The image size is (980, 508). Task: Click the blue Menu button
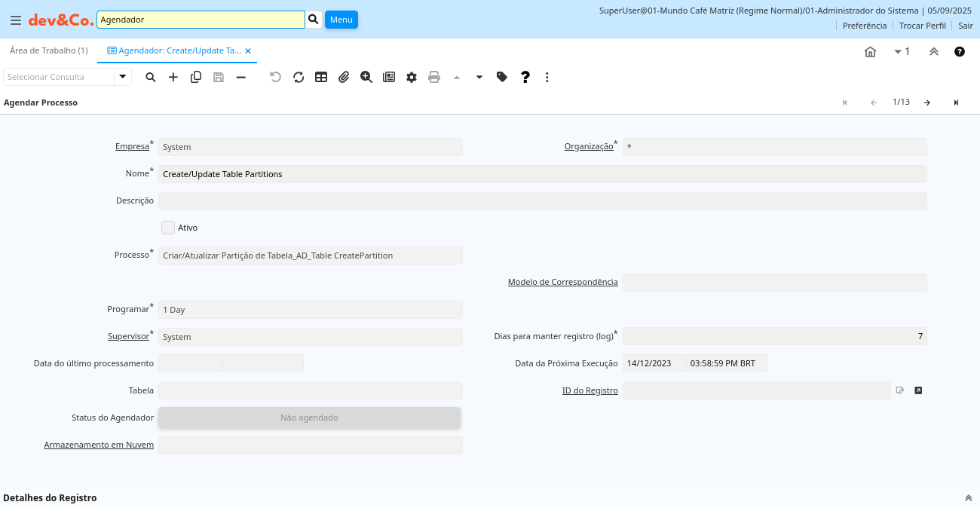341,20
